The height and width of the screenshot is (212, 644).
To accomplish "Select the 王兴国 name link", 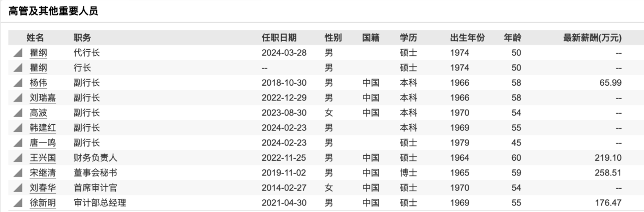I will (x=43, y=158).
